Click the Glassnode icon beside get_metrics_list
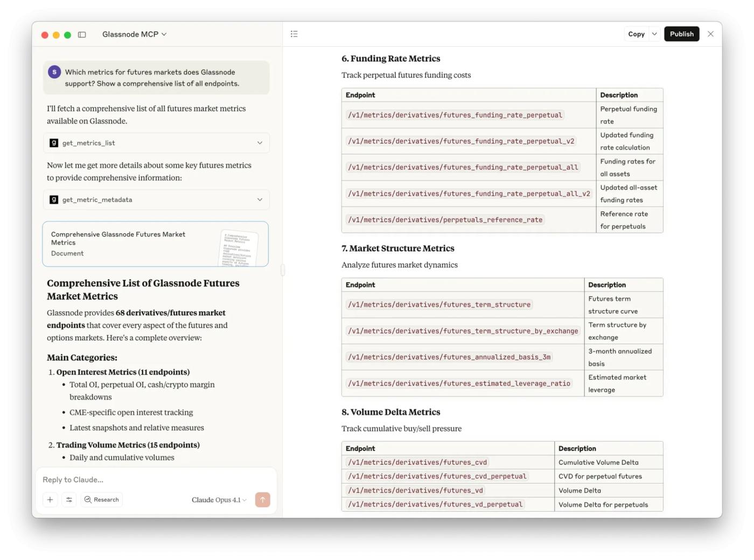This screenshot has height=560, width=754. pos(54,143)
